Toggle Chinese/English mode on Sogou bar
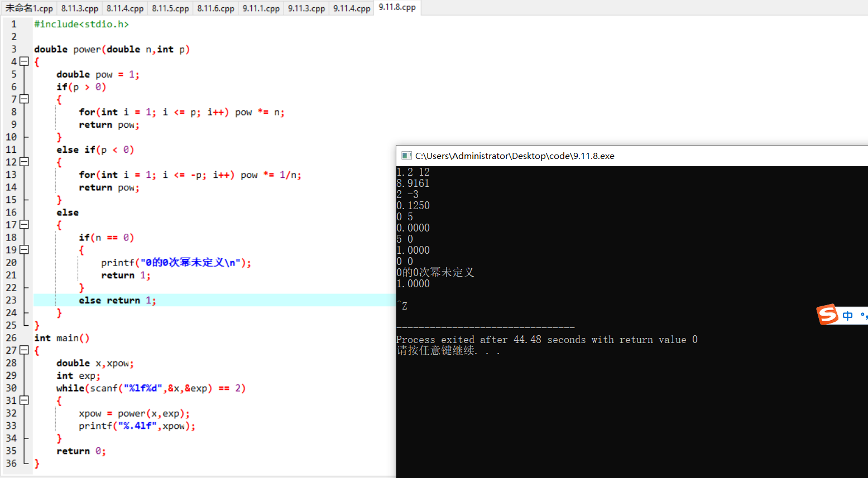The image size is (868, 478). 847,316
